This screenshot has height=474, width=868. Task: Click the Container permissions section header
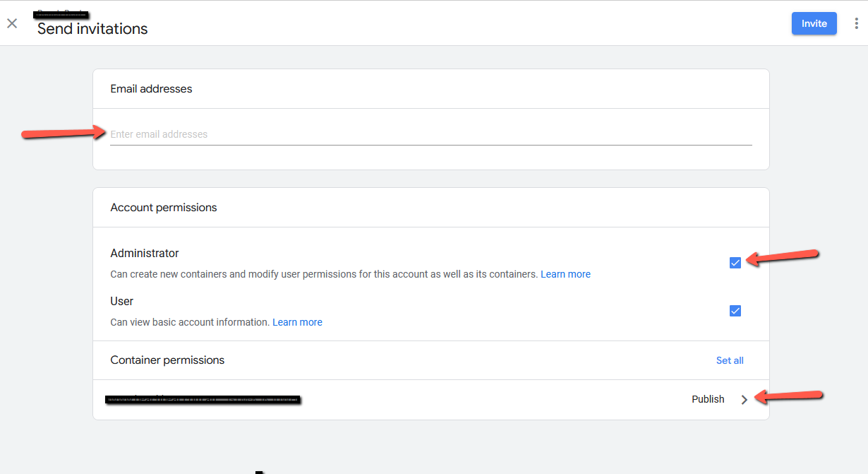click(x=167, y=360)
